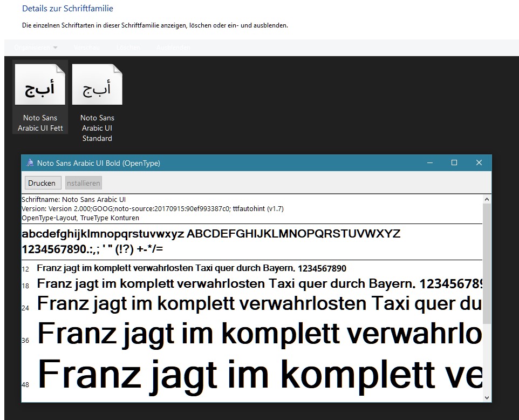
Task: Click the font viewer title bar icon
Action: pos(30,163)
